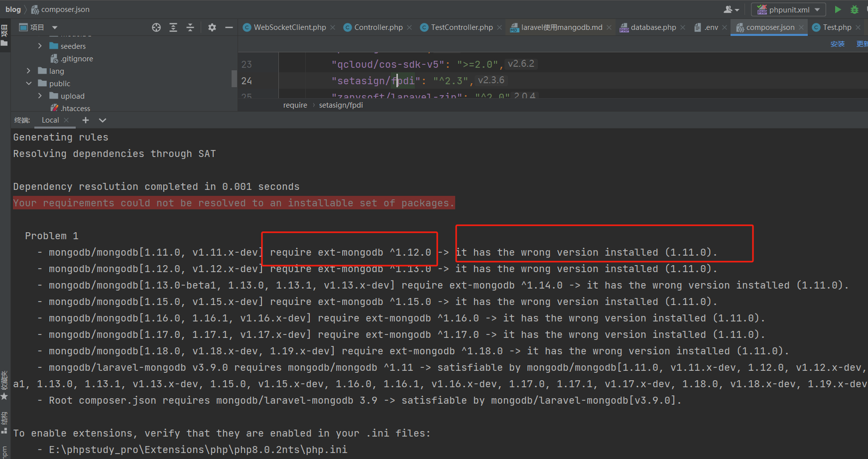The height and width of the screenshot is (459, 868).
Task: Click 'Root composer.json requires' terminal line
Action: (365, 400)
